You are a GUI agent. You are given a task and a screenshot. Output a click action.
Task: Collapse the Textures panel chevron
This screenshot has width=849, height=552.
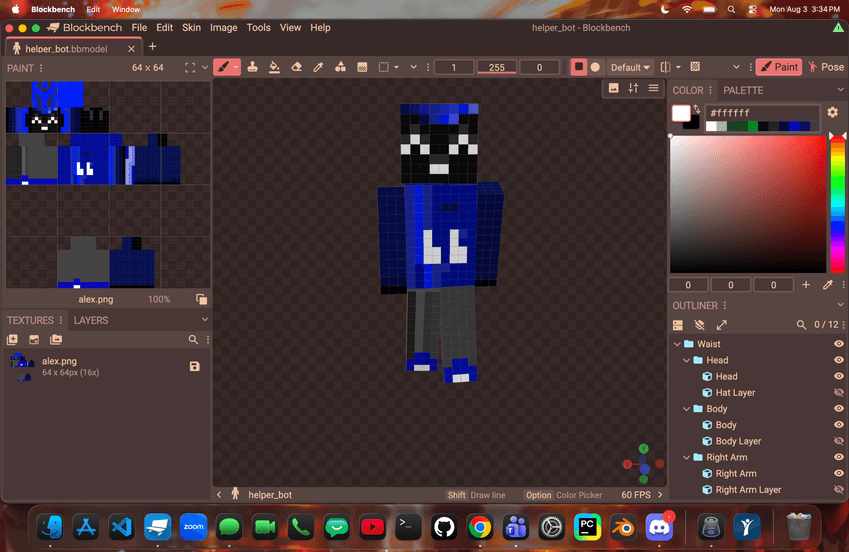205,320
